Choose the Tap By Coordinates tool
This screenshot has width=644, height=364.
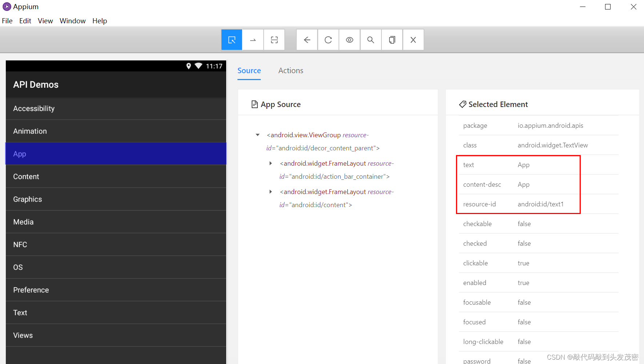pyautogui.click(x=274, y=40)
